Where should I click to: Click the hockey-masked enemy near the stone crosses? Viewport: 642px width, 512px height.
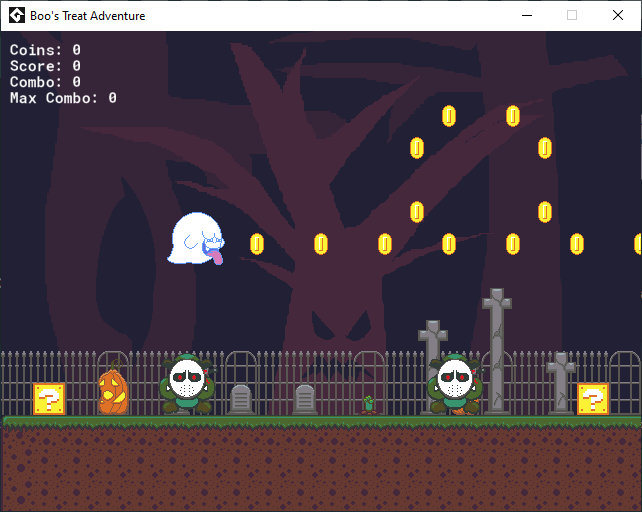click(454, 384)
